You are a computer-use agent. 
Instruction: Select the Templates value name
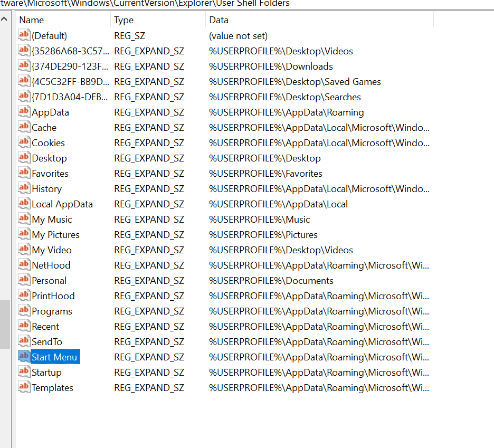pyautogui.click(x=52, y=387)
